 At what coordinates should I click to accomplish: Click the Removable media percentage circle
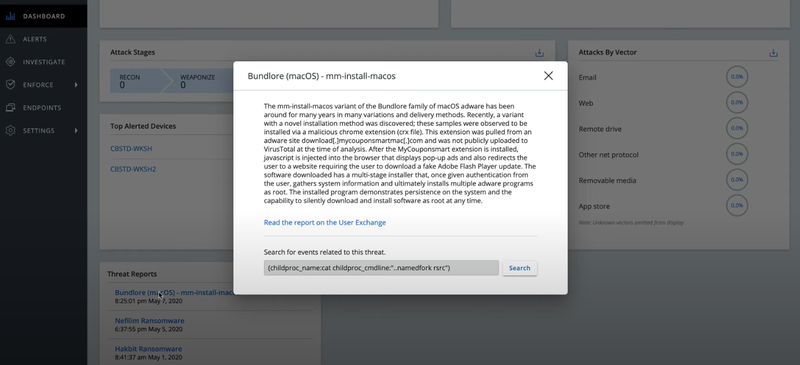[737, 179]
